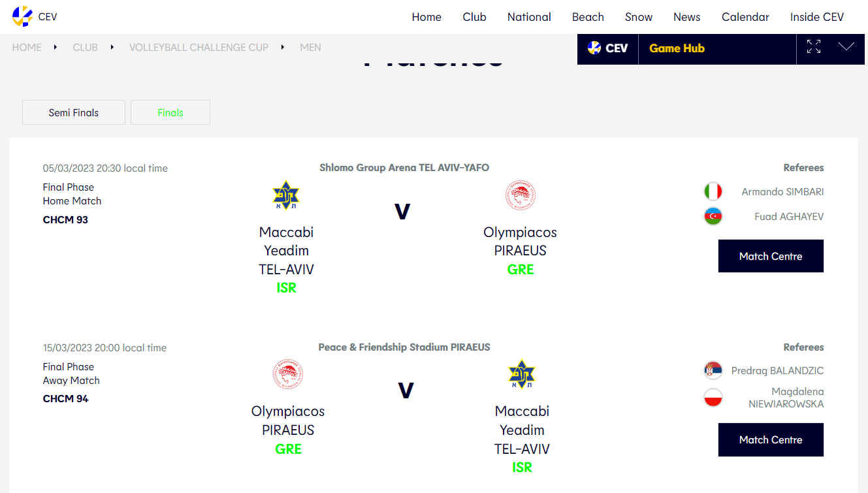The width and height of the screenshot is (868, 493).
Task: Click Italian flag beside Armando SIMBARI
Action: tap(713, 191)
